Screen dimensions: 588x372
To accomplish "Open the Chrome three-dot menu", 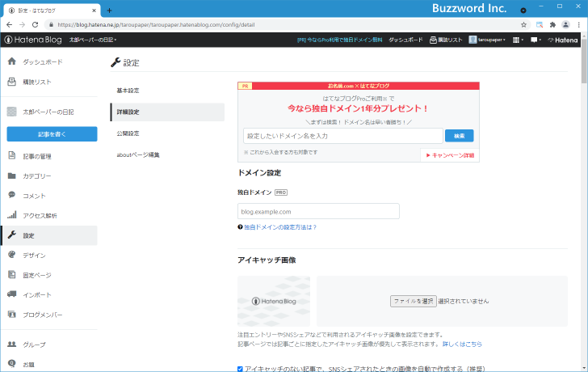I will pyautogui.click(x=579, y=25).
